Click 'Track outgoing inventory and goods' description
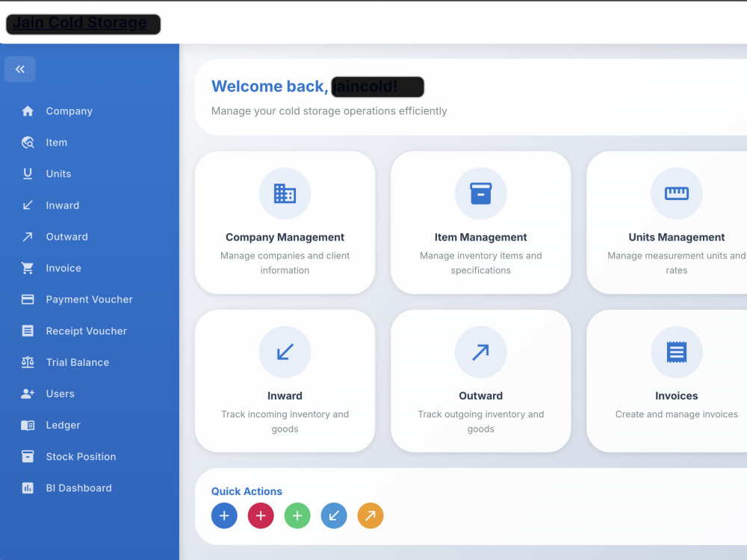 pyautogui.click(x=480, y=421)
